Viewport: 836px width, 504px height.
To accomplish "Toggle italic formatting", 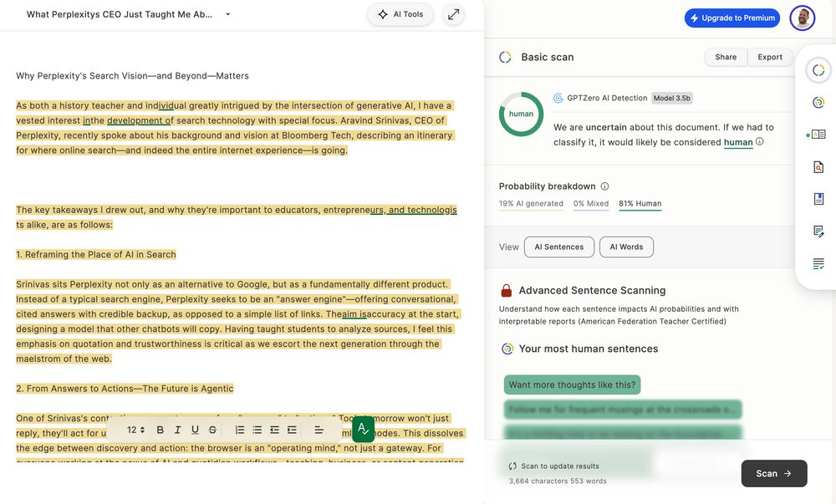I will tap(177, 430).
